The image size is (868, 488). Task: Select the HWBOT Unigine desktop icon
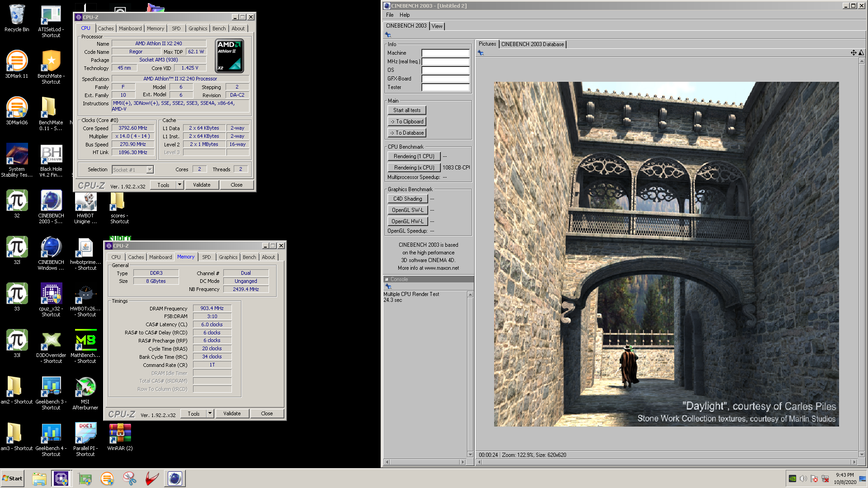[x=85, y=206]
